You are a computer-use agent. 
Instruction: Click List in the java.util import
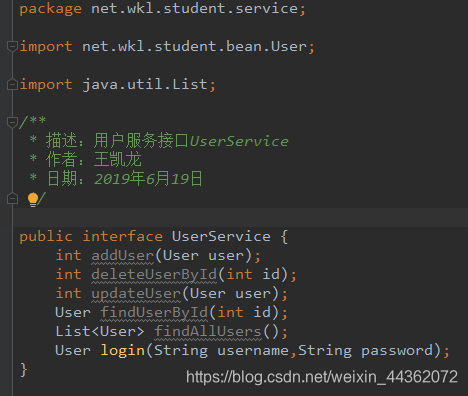(190, 84)
